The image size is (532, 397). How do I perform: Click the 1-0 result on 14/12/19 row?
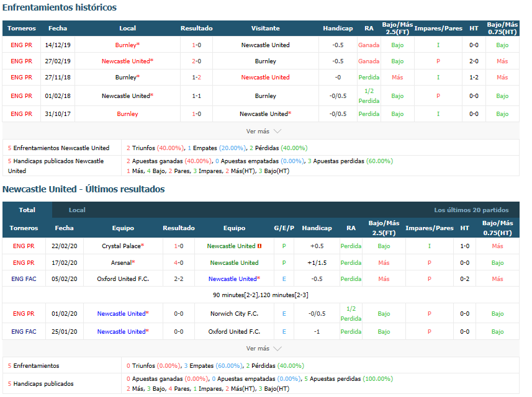(x=196, y=45)
